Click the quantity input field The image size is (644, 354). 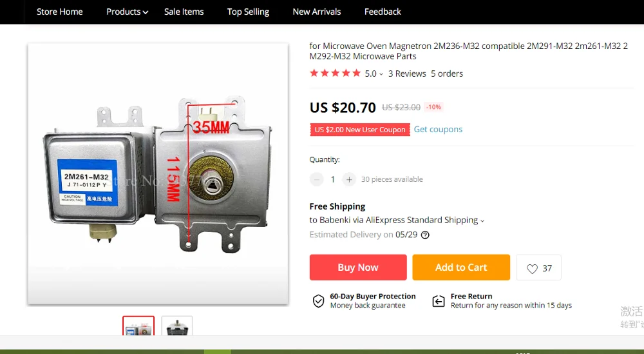pyautogui.click(x=333, y=179)
